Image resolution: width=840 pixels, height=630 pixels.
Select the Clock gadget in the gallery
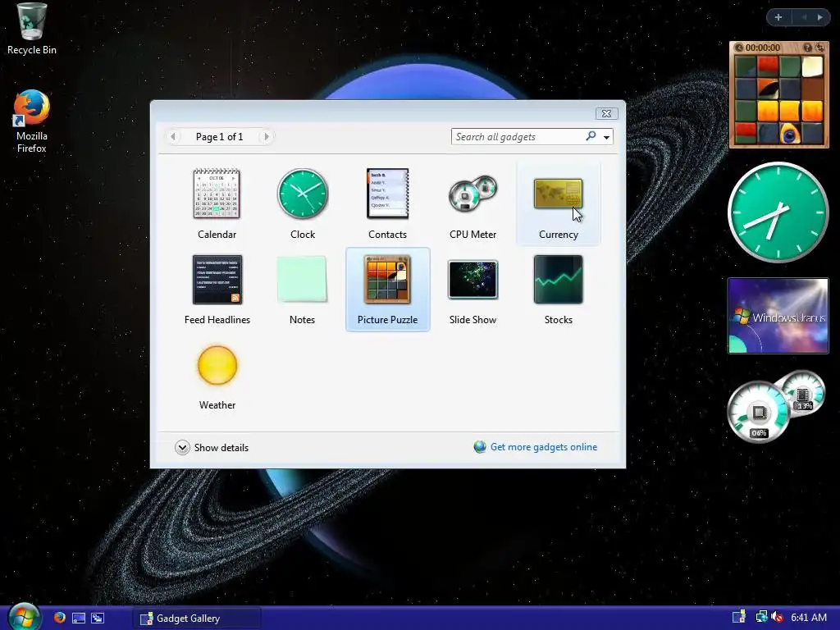point(303,194)
